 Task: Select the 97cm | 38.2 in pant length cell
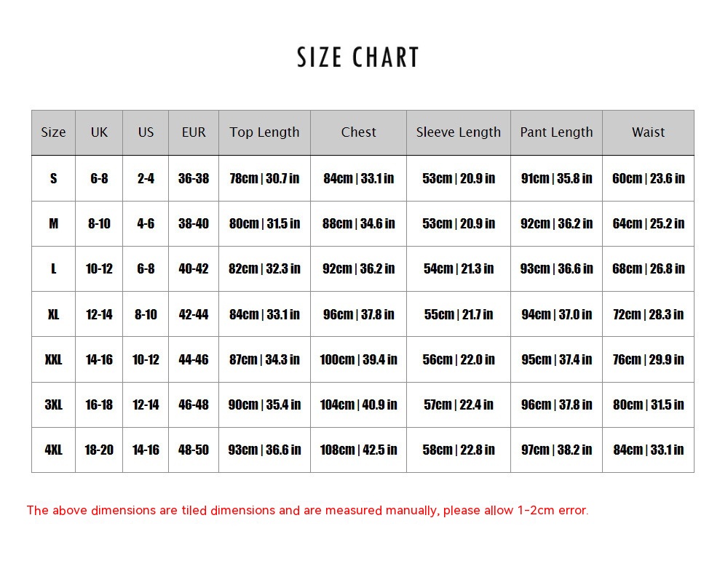[x=556, y=450]
